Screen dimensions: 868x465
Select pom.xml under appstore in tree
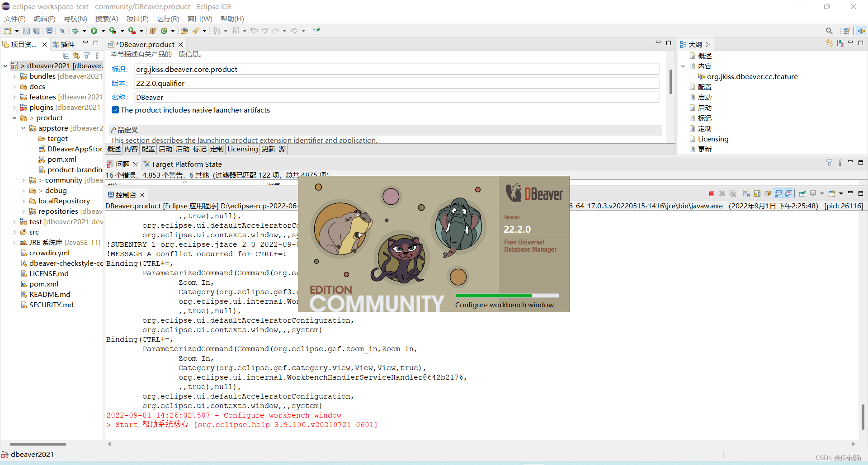tap(62, 160)
